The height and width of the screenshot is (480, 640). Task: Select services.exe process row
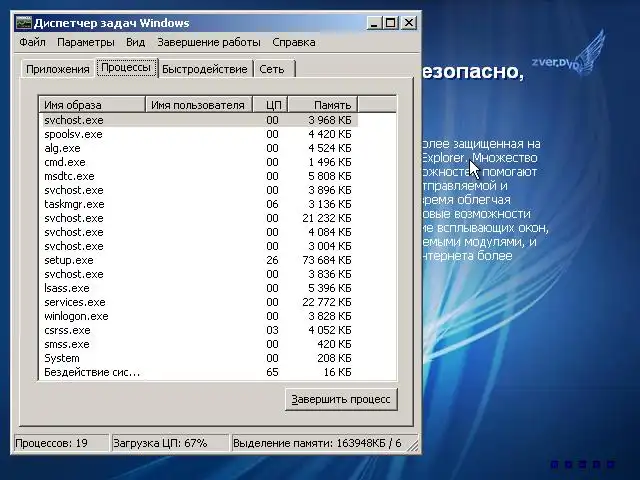pos(200,302)
